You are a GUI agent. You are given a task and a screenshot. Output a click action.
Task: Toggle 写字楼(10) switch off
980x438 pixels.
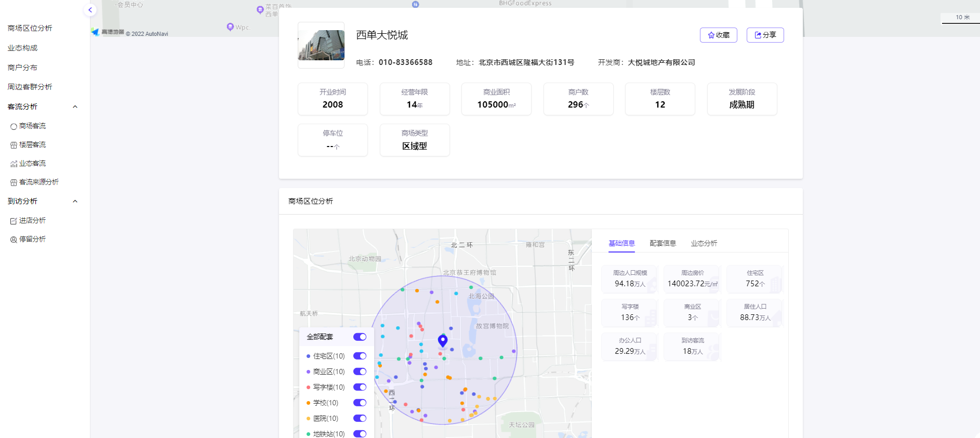pyautogui.click(x=360, y=387)
